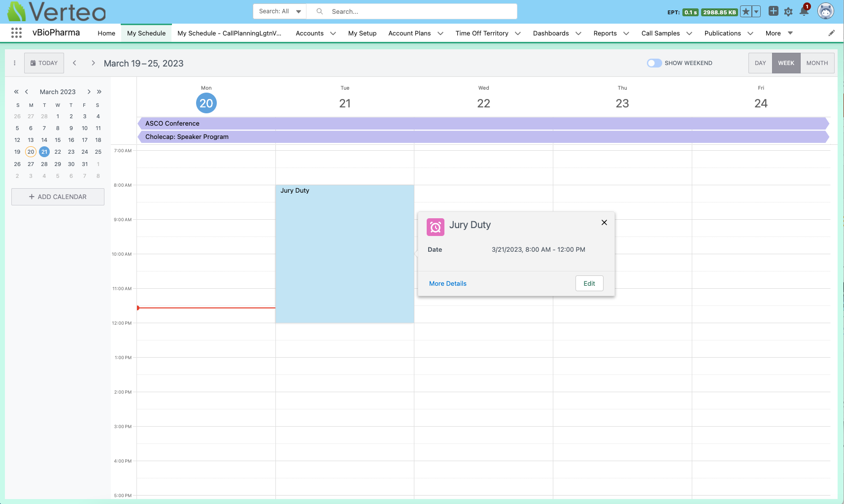Select the My Setup tab
The width and height of the screenshot is (844, 504).
coord(362,34)
